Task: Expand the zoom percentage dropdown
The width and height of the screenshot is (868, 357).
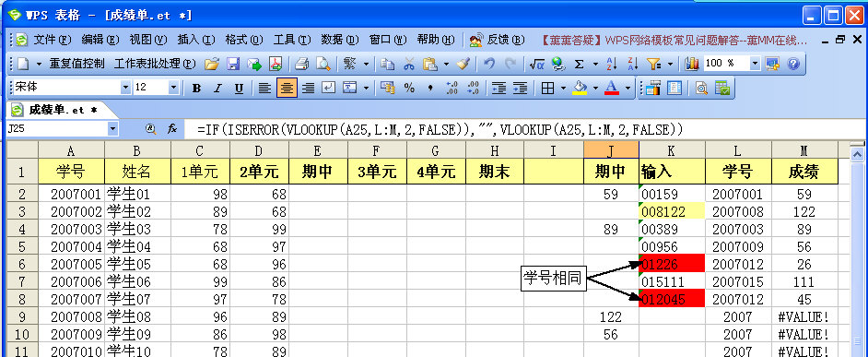Action: click(756, 65)
